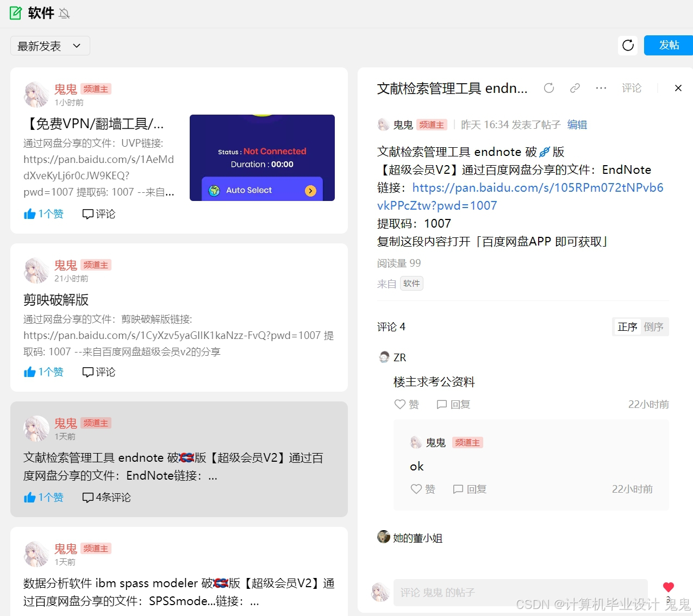The width and height of the screenshot is (693, 616).
Task: Click commenter ZR's avatar
Action: pos(384,357)
